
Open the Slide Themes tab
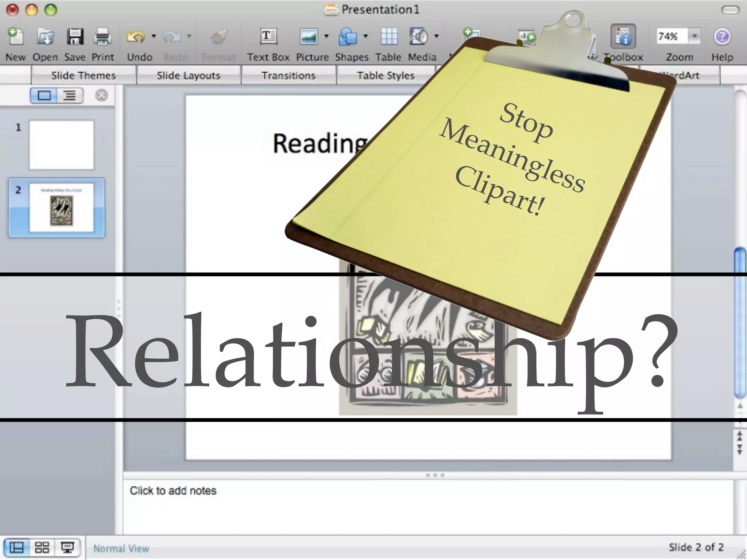click(x=84, y=75)
